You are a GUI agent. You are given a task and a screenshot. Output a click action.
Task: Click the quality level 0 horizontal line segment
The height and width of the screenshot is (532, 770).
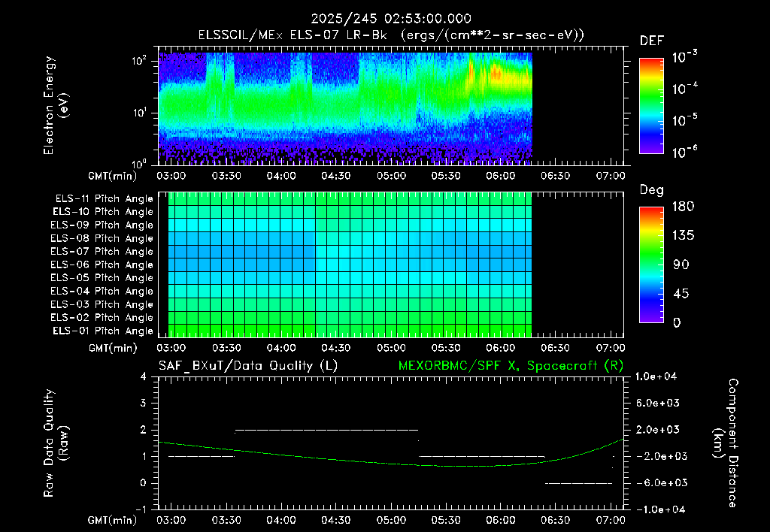578,483
